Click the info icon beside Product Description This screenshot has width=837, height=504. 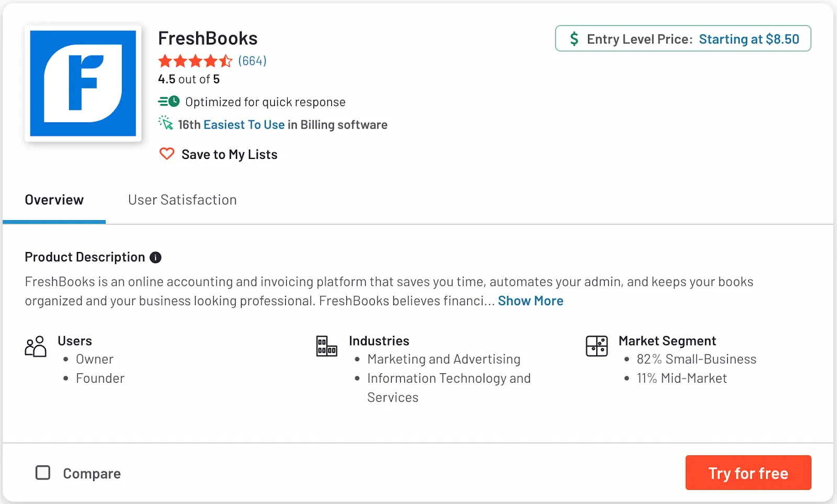[155, 257]
